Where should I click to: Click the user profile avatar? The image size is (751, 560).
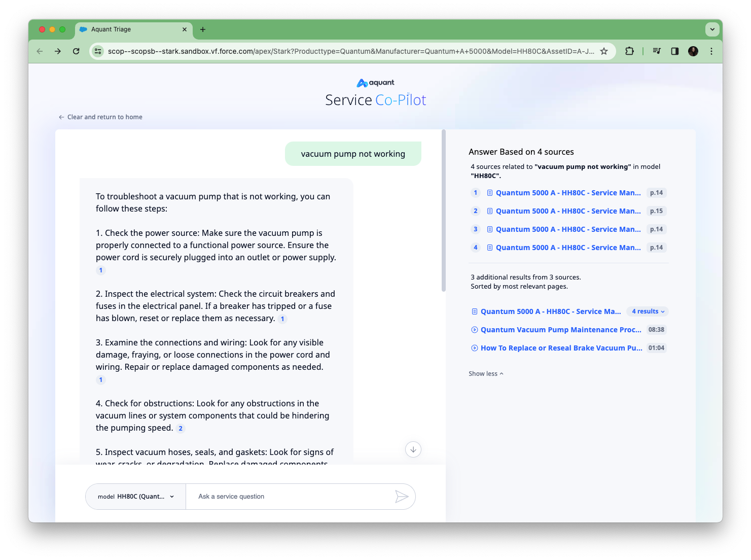pyautogui.click(x=693, y=51)
